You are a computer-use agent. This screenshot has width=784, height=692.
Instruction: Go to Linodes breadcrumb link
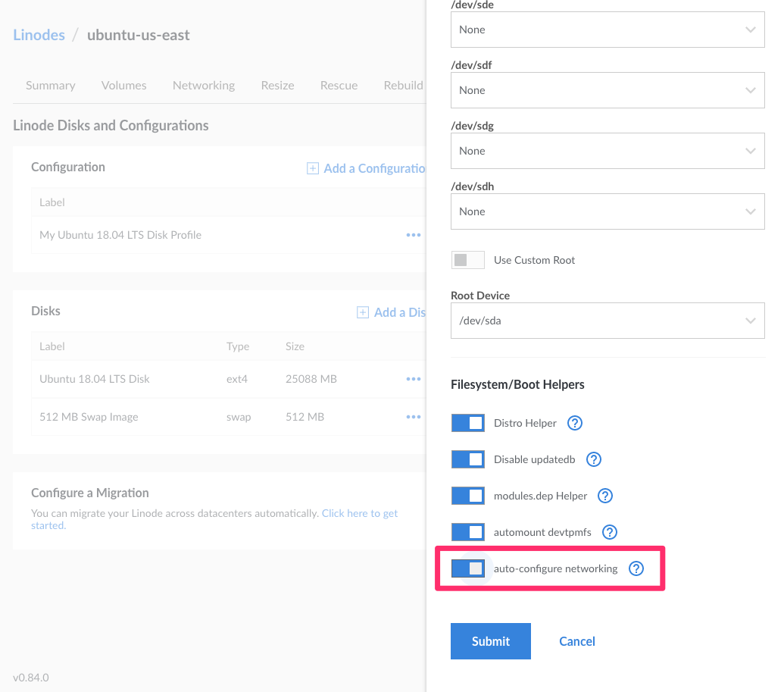coord(39,35)
